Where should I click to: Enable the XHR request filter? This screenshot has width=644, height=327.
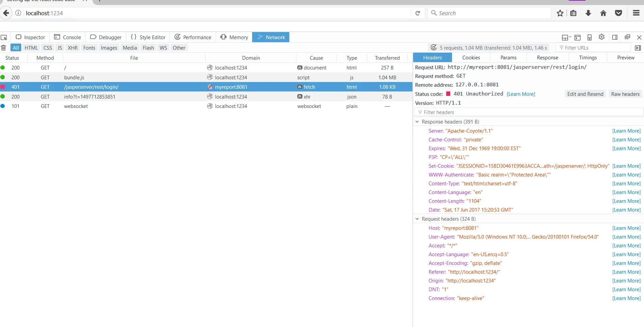coord(73,48)
